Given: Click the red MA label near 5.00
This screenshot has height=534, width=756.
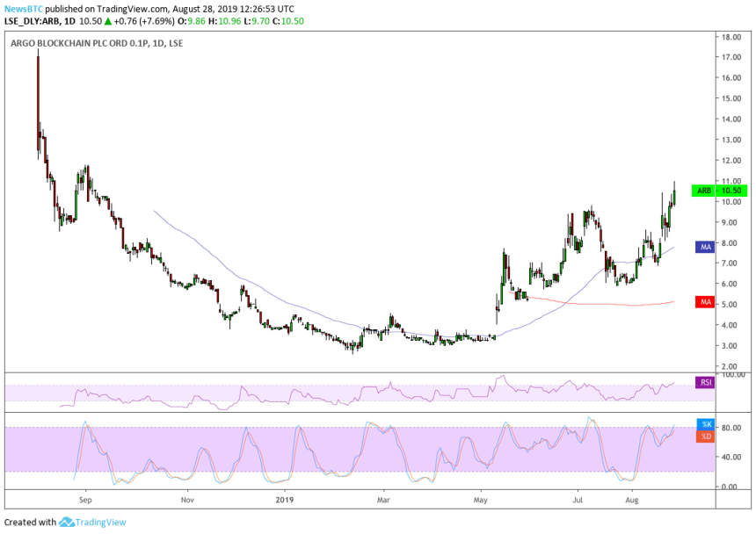Looking at the screenshot, I should 705,302.
